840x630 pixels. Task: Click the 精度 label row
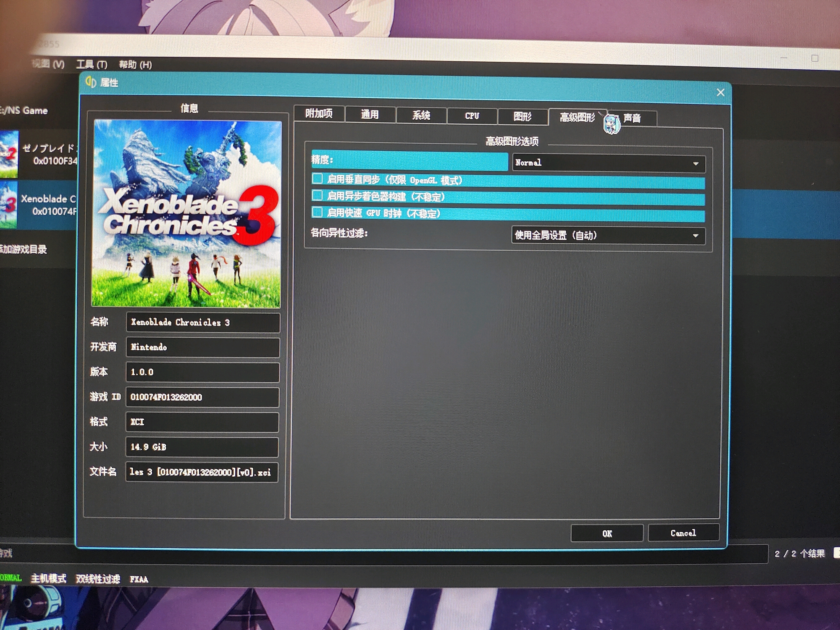pos(409,160)
